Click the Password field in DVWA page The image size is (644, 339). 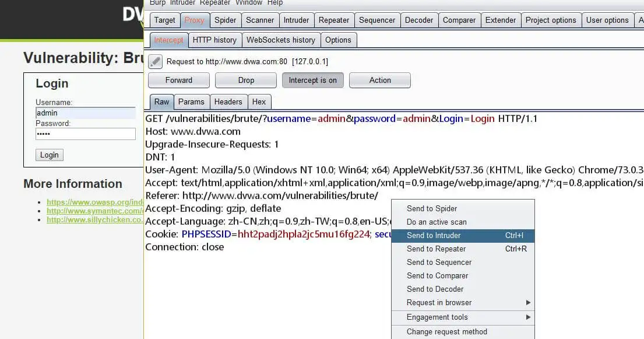pos(86,134)
